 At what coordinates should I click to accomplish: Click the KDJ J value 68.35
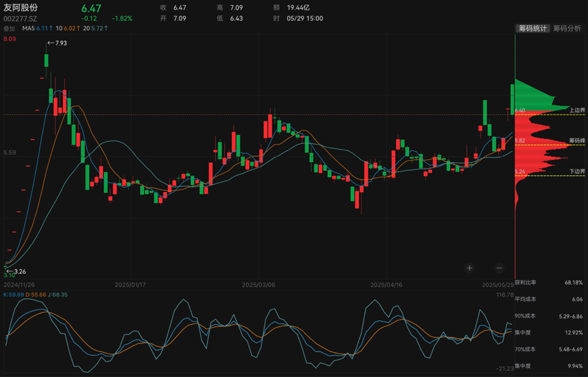click(60, 295)
